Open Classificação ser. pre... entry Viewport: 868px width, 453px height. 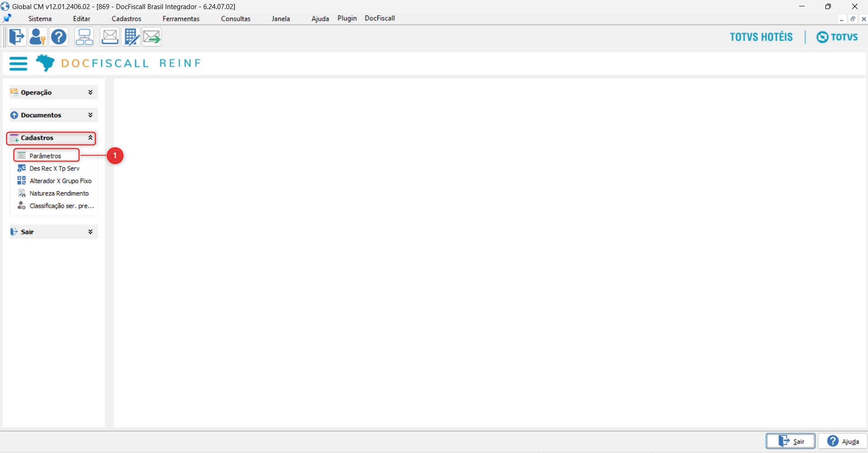coord(62,205)
